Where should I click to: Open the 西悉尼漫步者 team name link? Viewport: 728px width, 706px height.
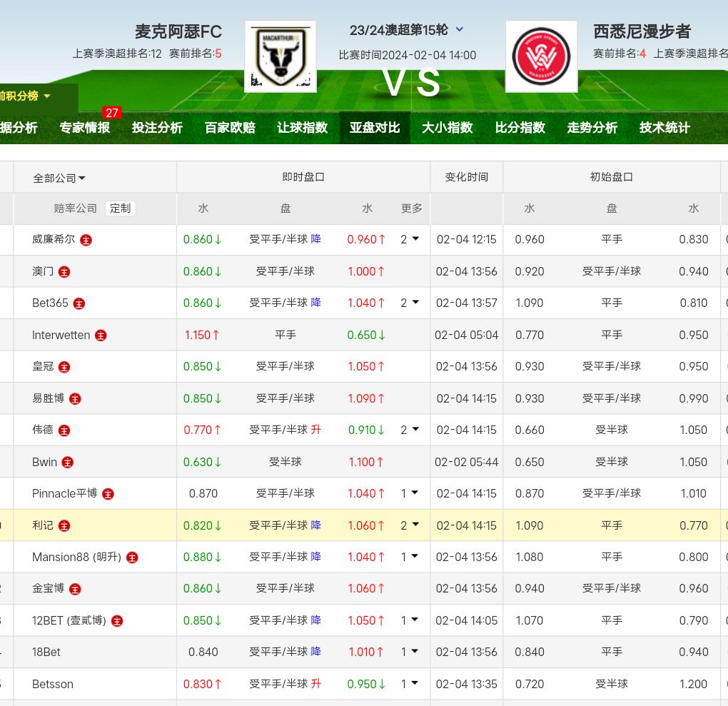tap(642, 32)
